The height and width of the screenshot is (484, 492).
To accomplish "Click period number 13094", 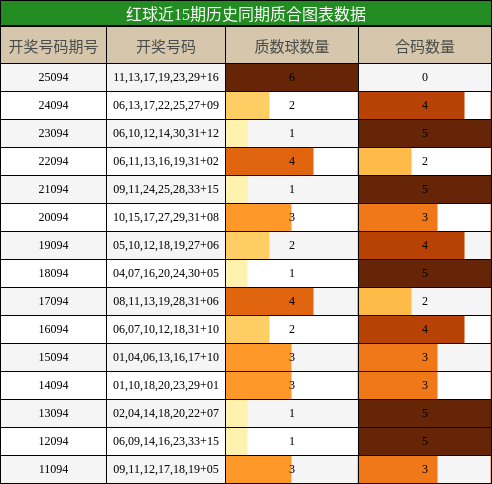I will 53,413.
